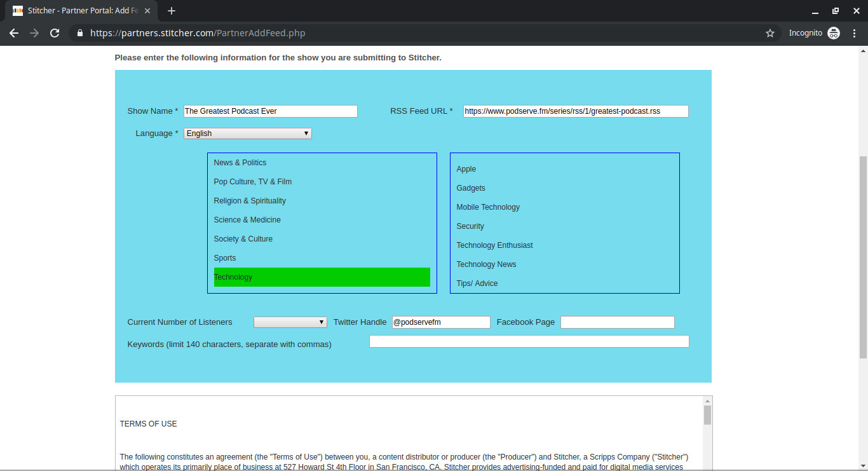Go forward to next page
This screenshot has width=868, height=471.
34,33
